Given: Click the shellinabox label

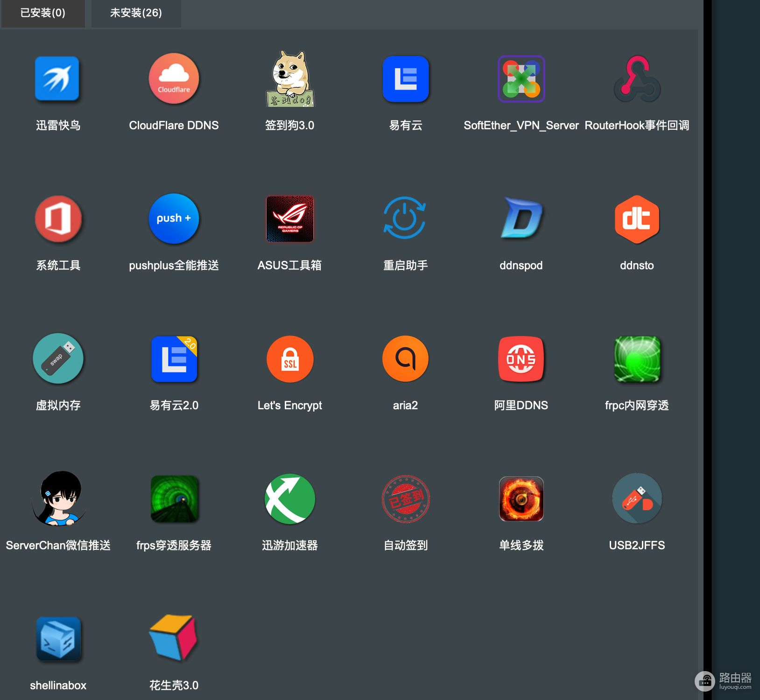Looking at the screenshot, I should (58, 685).
